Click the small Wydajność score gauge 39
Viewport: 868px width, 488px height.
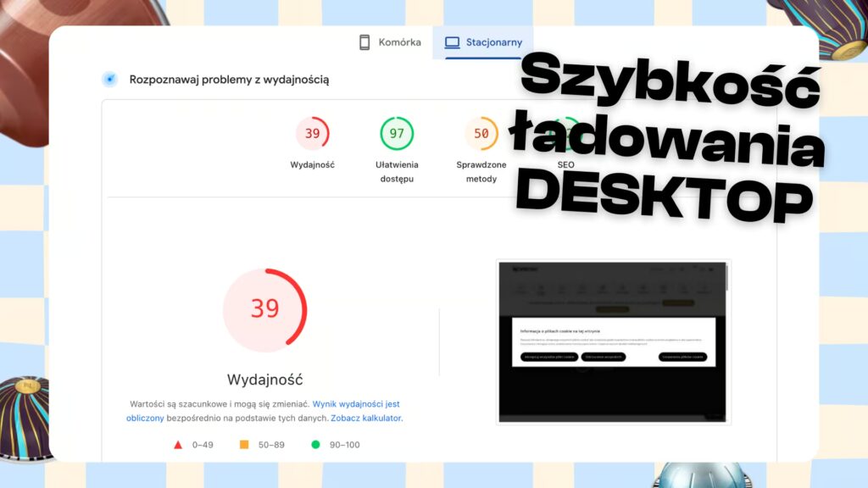click(312, 134)
